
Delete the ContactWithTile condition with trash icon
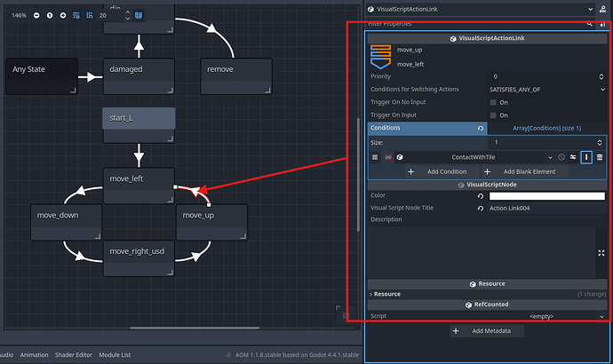600,157
